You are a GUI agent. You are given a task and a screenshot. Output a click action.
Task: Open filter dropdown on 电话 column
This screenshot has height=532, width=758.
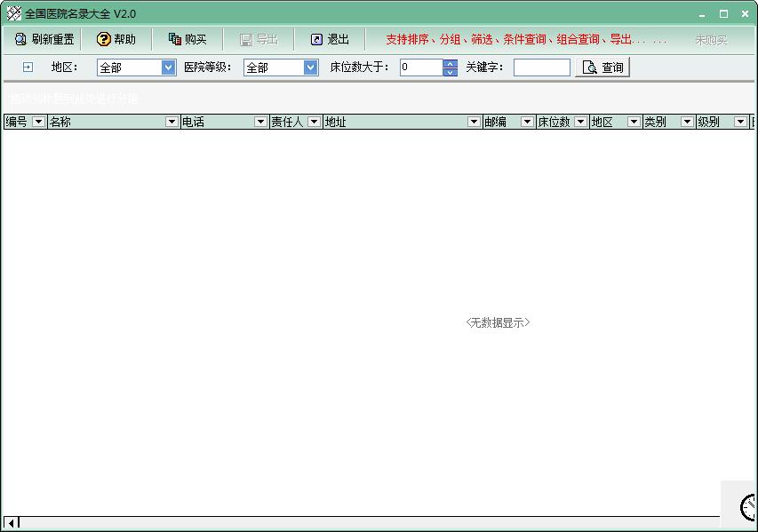[260, 122]
